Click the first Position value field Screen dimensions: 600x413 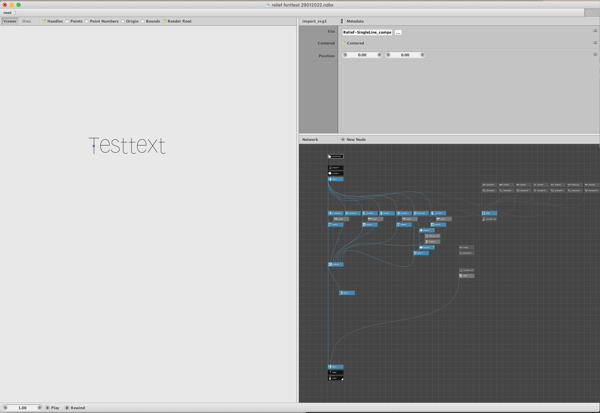362,55
